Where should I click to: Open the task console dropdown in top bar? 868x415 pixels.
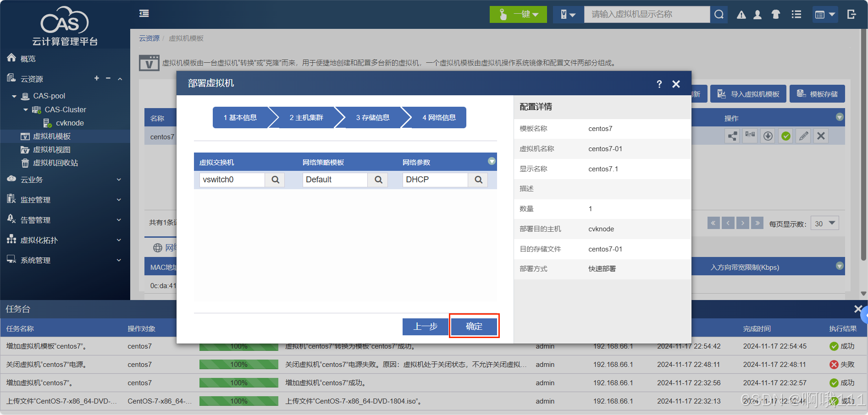click(825, 15)
